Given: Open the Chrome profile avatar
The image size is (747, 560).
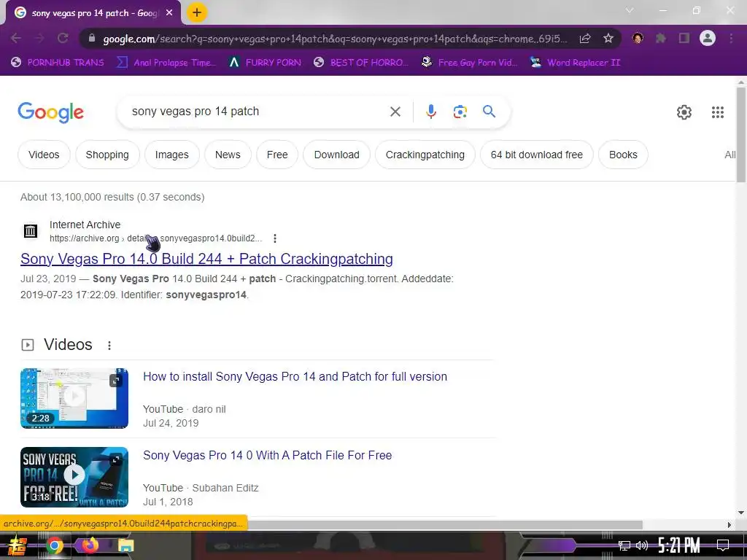Looking at the screenshot, I should 708,38.
